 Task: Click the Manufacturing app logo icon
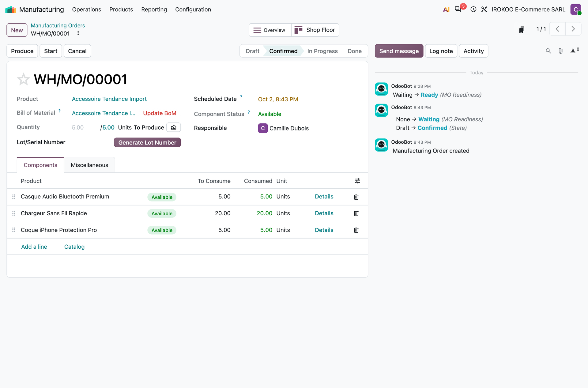coord(10,9)
